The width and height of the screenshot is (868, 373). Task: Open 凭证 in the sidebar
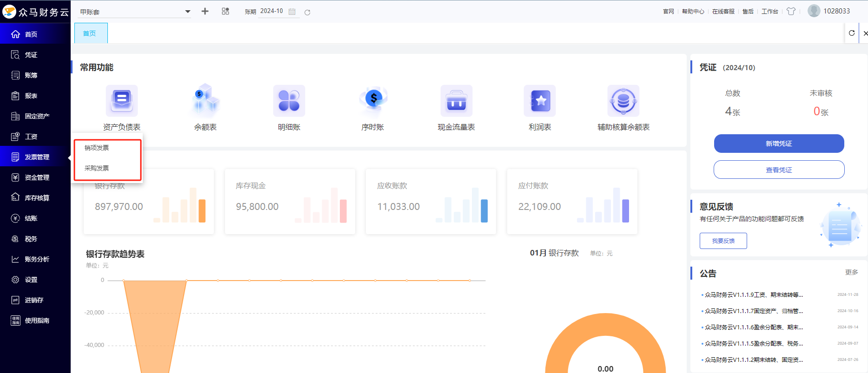click(x=35, y=55)
